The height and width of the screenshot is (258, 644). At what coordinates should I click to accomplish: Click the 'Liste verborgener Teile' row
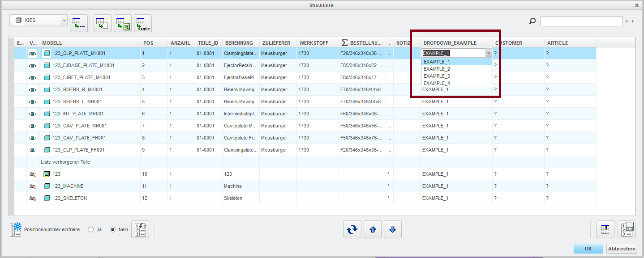click(305, 162)
